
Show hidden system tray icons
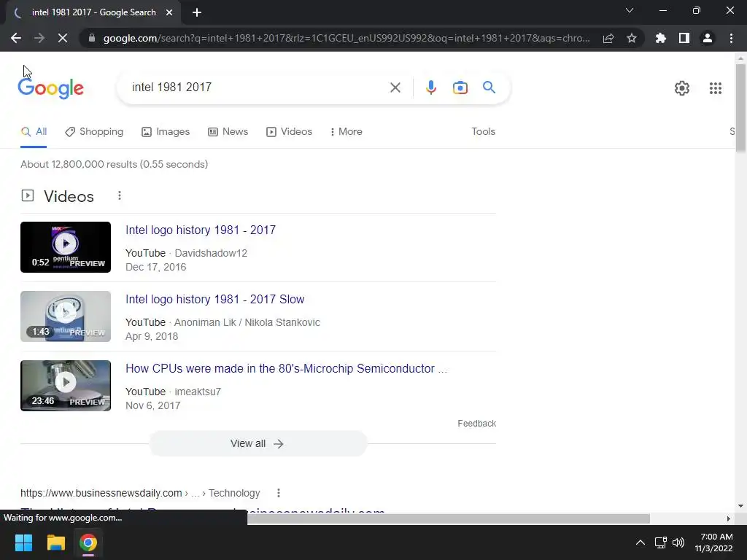tap(640, 542)
